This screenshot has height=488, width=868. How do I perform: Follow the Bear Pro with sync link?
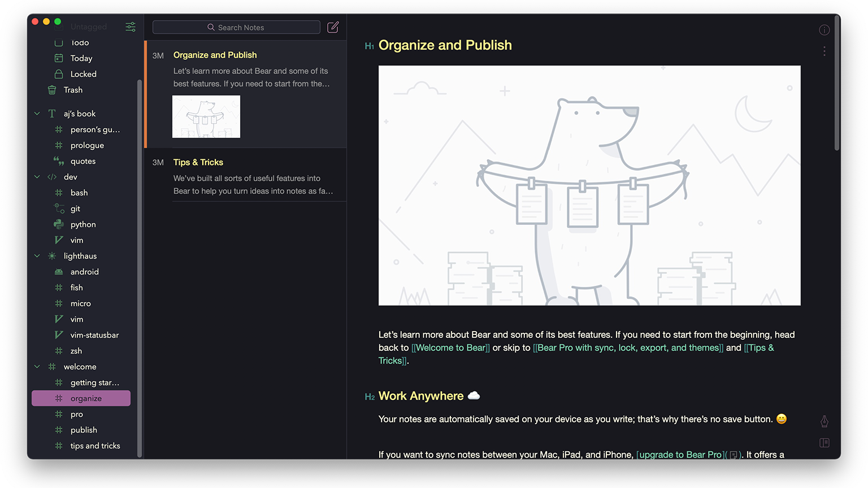(x=628, y=348)
